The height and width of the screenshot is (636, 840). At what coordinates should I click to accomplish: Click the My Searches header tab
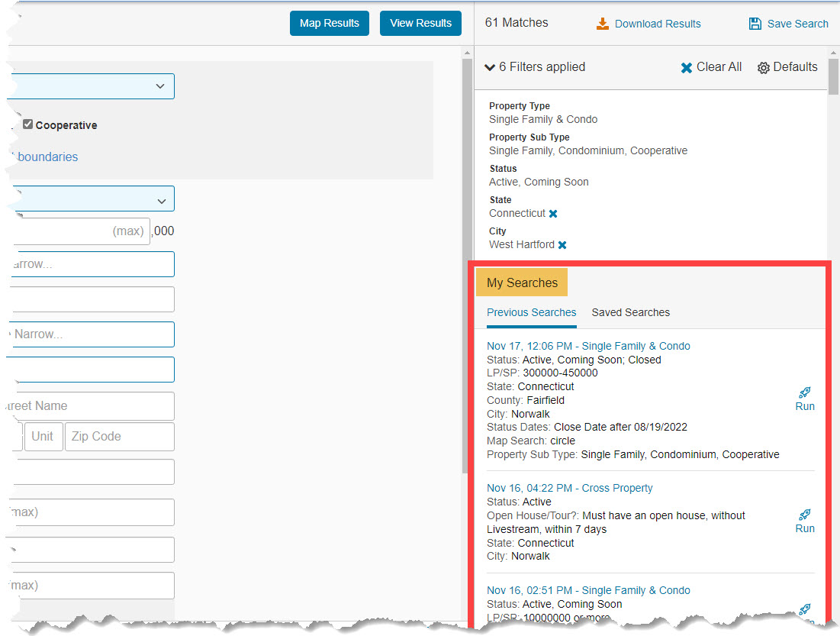coord(522,282)
